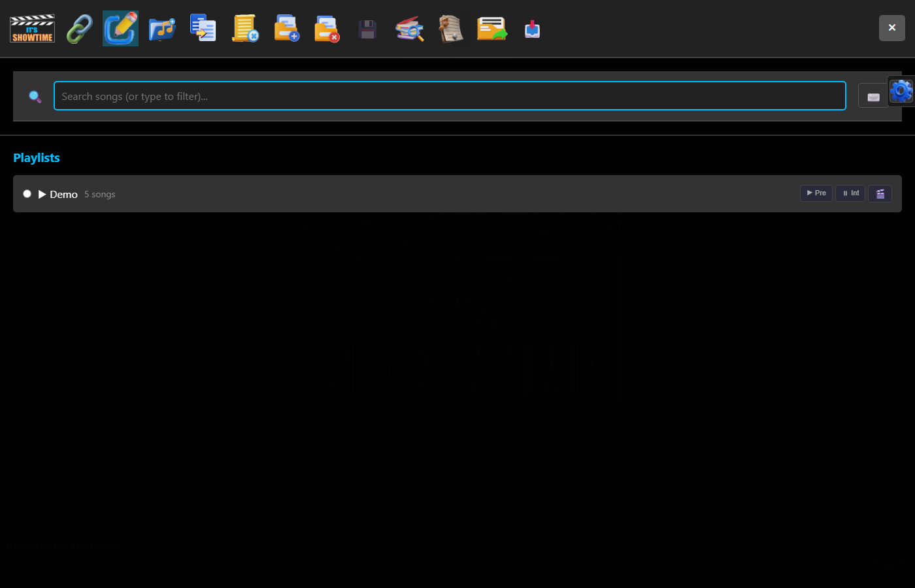This screenshot has height=588, width=915.
Task: Click the clapperboard button on Demo row
Action: (880, 193)
